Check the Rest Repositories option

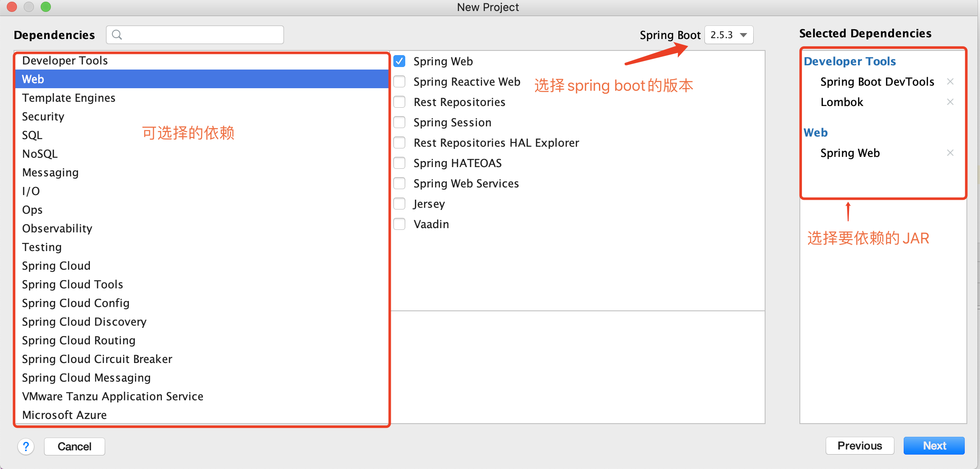click(399, 102)
